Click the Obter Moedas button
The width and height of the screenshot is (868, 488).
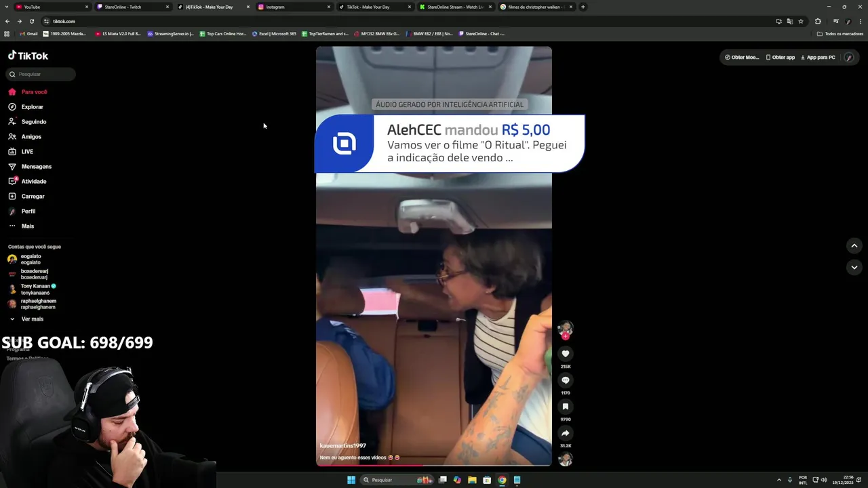pos(741,57)
